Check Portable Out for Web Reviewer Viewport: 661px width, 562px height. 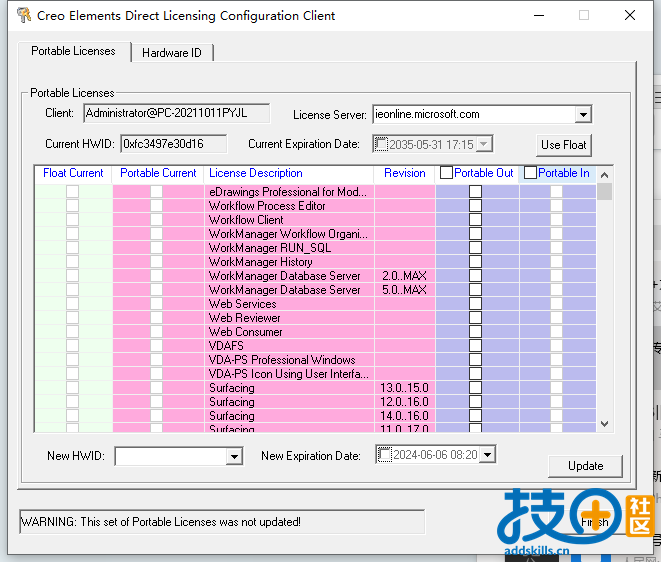(476, 317)
